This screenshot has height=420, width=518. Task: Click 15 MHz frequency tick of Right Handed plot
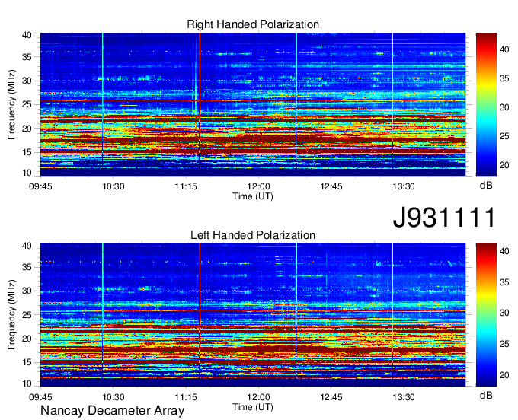point(27,152)
